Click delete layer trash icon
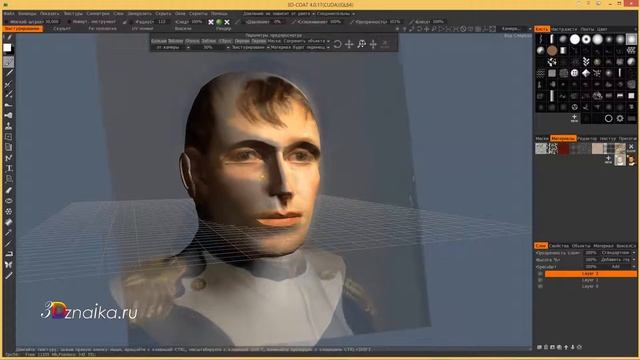 click(x=546, y=347)
